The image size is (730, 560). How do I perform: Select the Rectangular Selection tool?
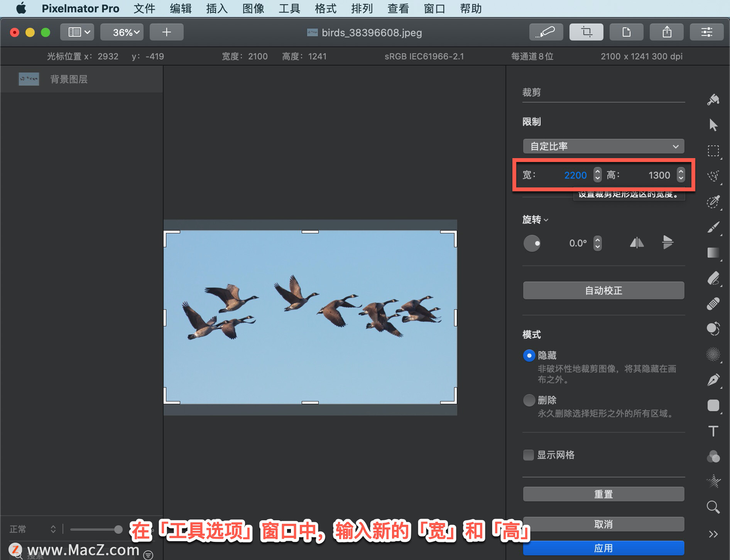click(x=713, y=151)
